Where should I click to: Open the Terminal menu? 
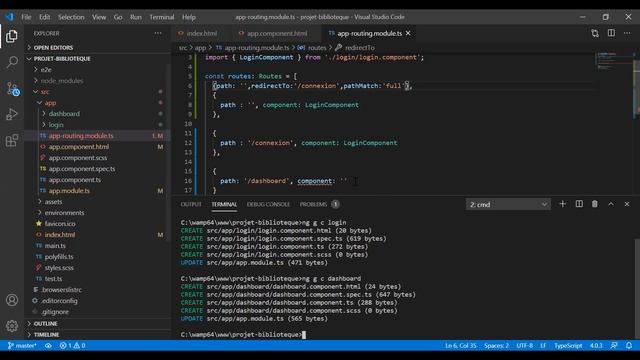click(x=162, y=17)
